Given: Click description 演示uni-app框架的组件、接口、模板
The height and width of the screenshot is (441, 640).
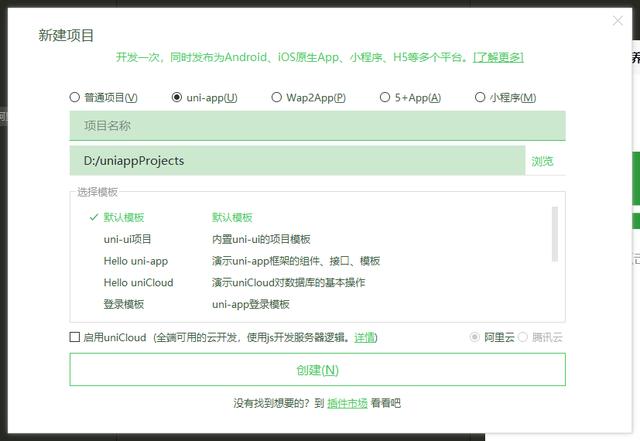Looking at the screenshot, I should pyautogui.click(x=296, y=261).
